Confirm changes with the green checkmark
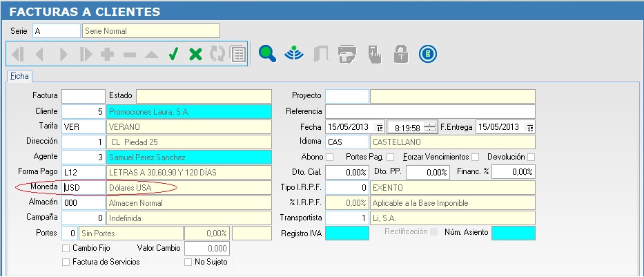 [x=173, y=54]
